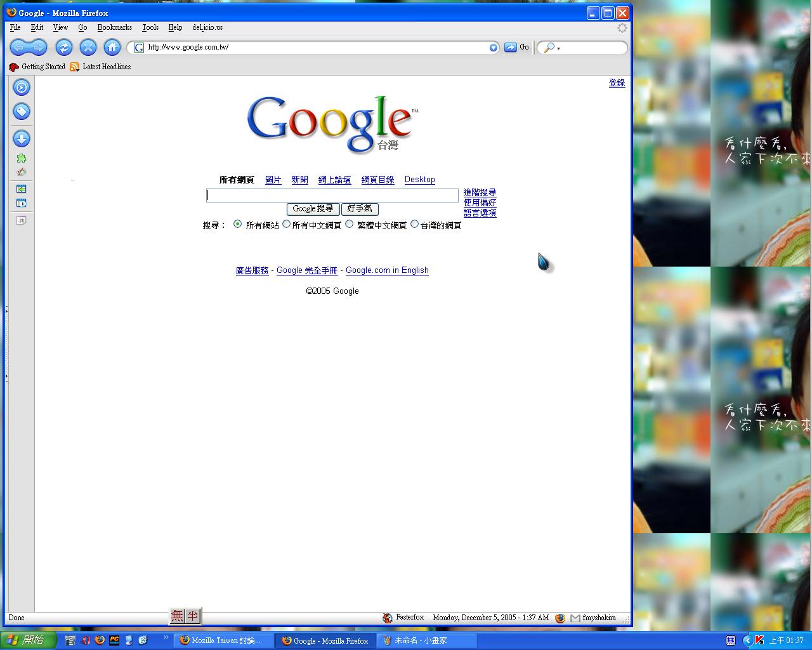Viewport: 812px width, 650px height.
Task: Click the Fasterfox status bar icon
Action: point(388,618)
